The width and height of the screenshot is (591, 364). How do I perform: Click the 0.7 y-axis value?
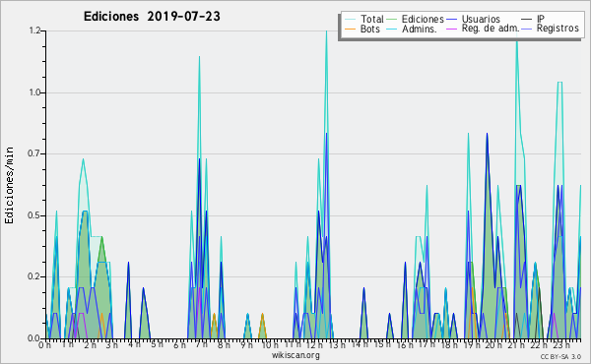click(x=34, y=153)
